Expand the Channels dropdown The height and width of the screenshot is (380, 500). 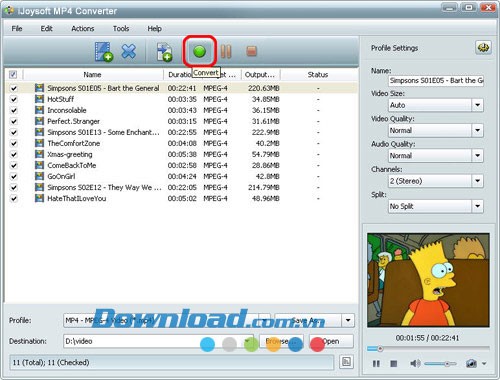[x=477, y=181]
